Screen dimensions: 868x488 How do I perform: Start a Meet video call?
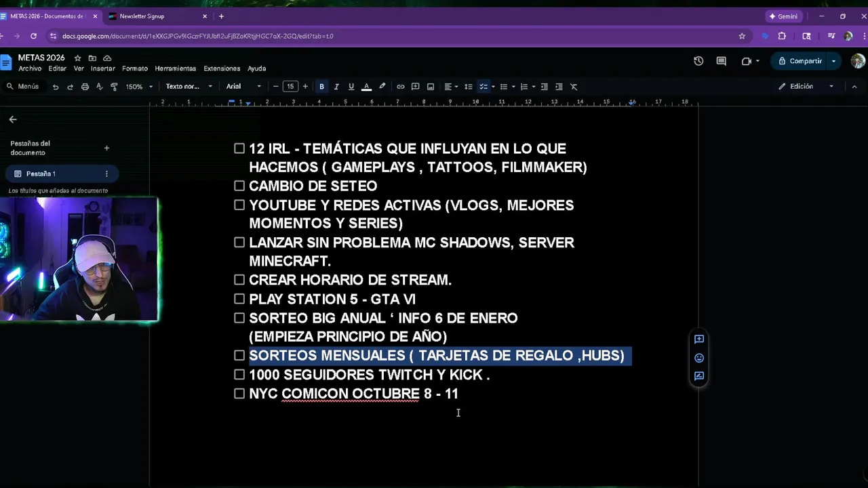tap(747, 61)
